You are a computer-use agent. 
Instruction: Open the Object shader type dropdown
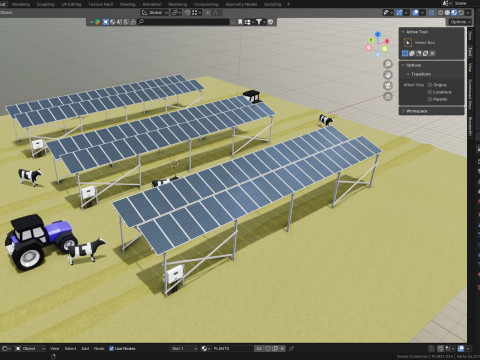31,348
